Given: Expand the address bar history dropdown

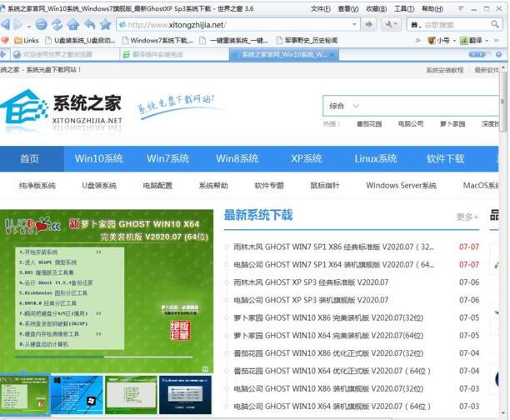Looking at the screenshot, I should click(354, 24).
